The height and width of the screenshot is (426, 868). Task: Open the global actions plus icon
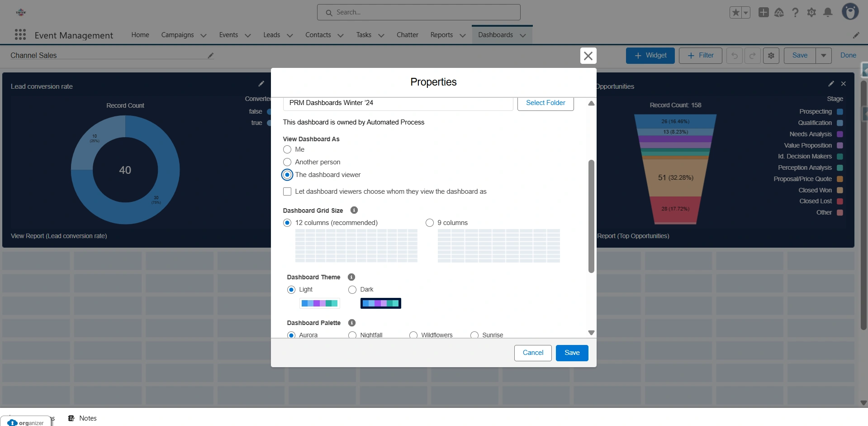[764, 12]
